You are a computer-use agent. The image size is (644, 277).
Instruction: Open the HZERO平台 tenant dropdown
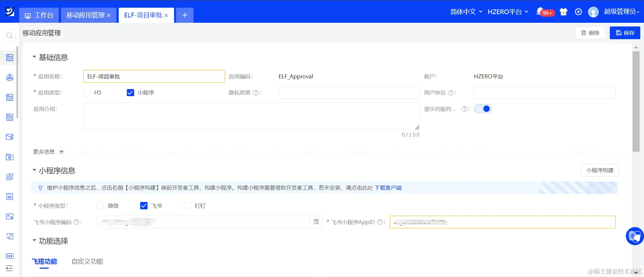tap(508, 12)
